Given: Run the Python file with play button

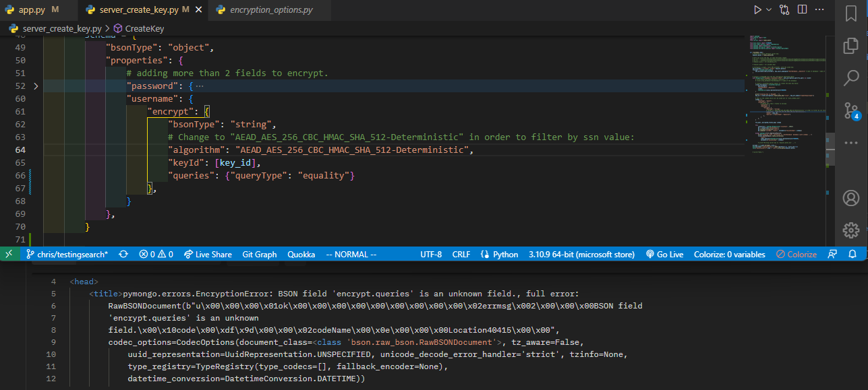Looking at the screenshot, I should coord(758,9).
